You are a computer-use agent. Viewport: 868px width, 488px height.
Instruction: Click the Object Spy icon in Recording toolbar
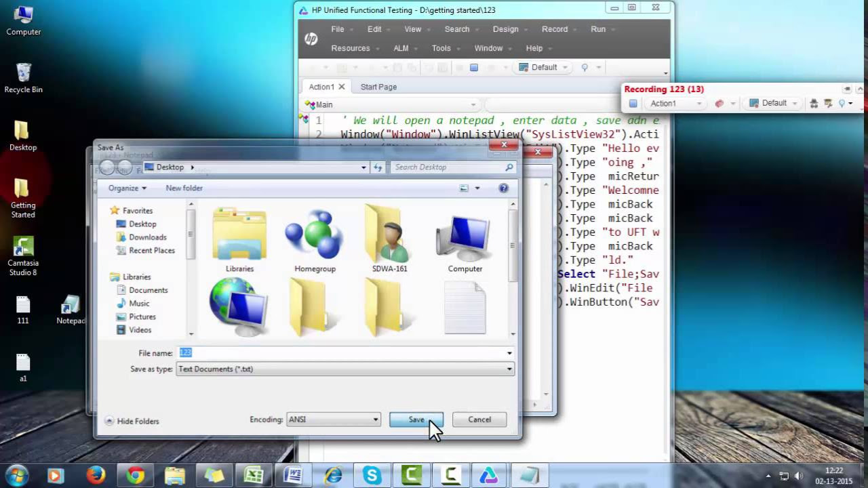[814, 104]
